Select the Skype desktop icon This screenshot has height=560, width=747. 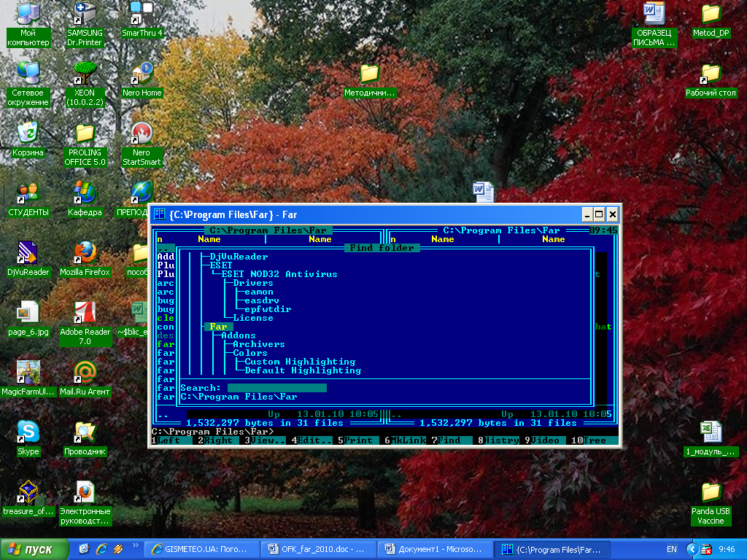pos(28,440)
